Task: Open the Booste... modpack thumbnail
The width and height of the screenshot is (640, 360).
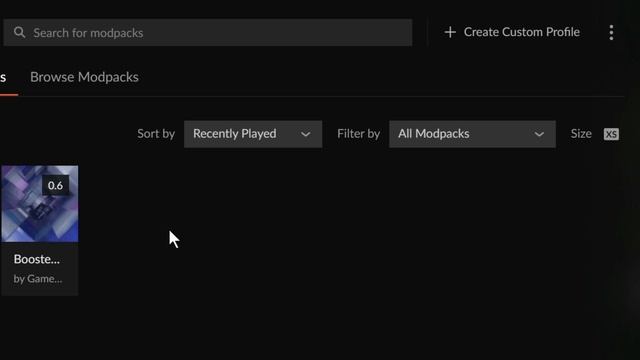Action: click(x=40, y=204)
